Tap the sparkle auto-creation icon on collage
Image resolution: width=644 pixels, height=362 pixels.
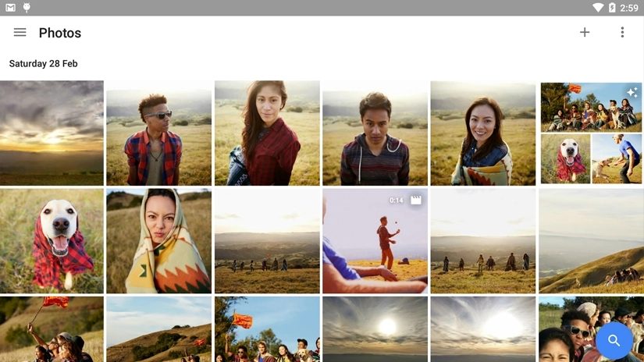632,92
